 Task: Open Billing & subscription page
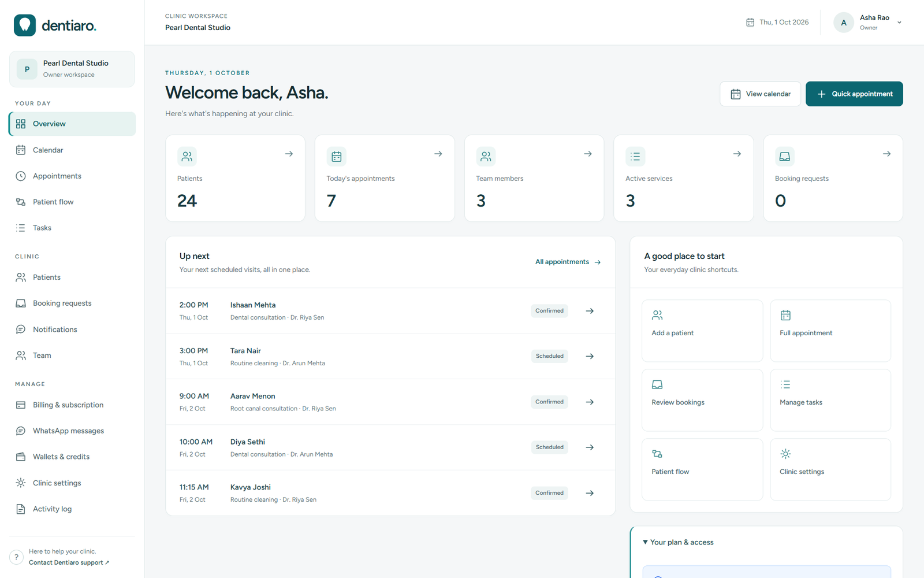[72, 405]
